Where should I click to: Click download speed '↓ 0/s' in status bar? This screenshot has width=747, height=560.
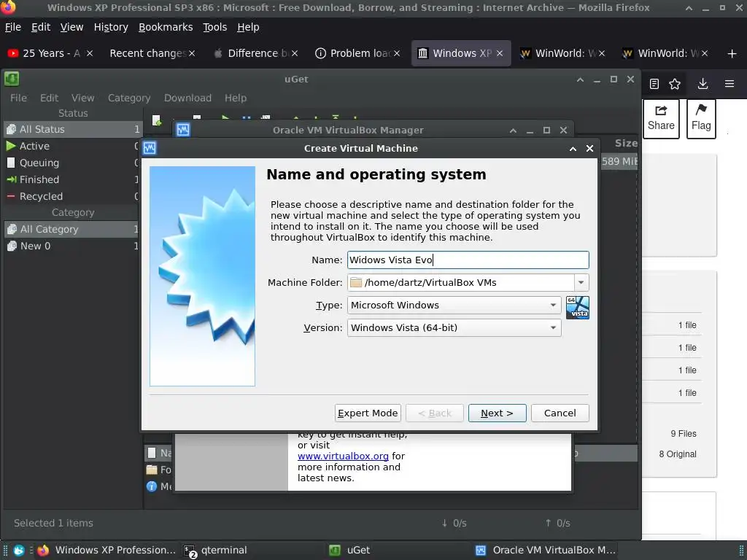[454, 523]
